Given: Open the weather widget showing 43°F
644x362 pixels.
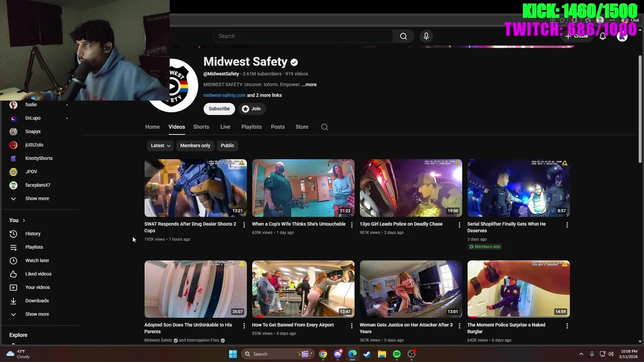Looking at the screenshot, I should (18, 354).
